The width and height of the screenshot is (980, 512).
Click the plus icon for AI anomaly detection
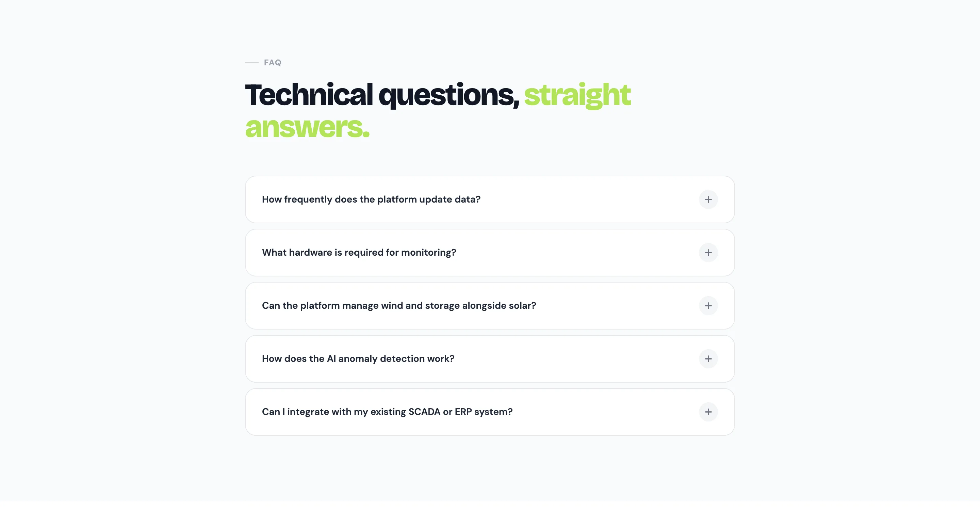pos(708,358)
